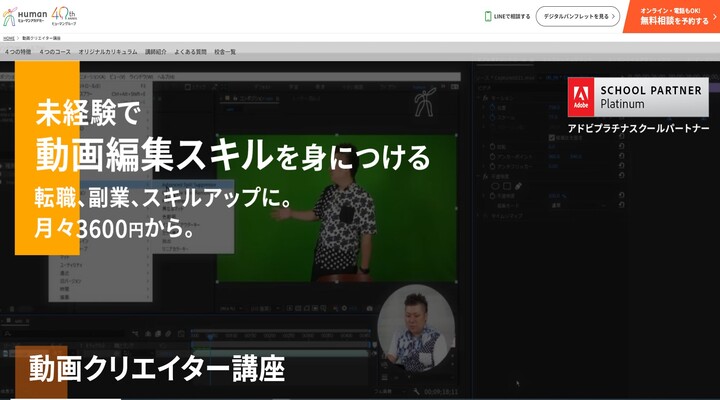Go to HOME in the breadcrumb
Viewport: 720px width, 400px height.
(x=9, y=38)
